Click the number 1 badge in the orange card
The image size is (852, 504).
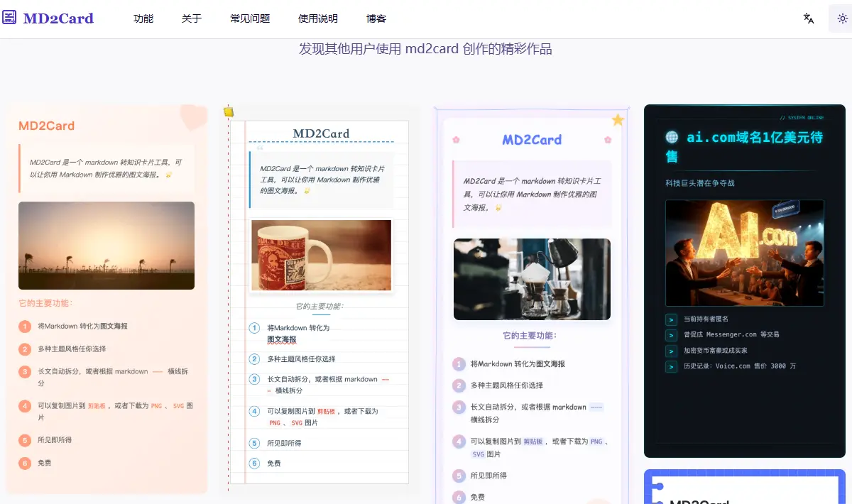point(25,327)
